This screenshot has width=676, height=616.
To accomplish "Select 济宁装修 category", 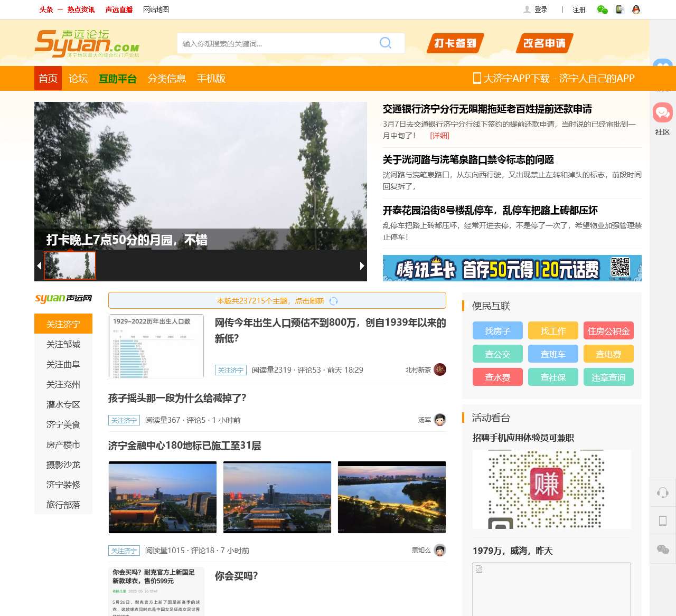I will click(x=63, y=485).
